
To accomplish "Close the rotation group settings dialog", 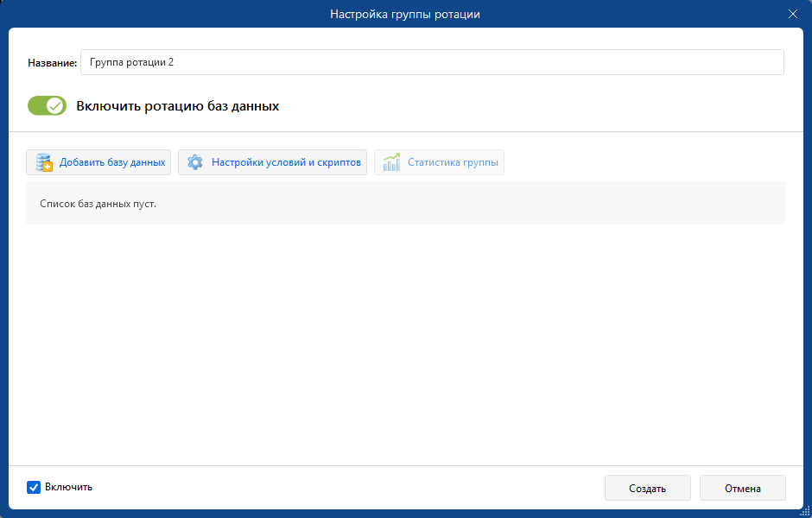I will tap(792, 14).
